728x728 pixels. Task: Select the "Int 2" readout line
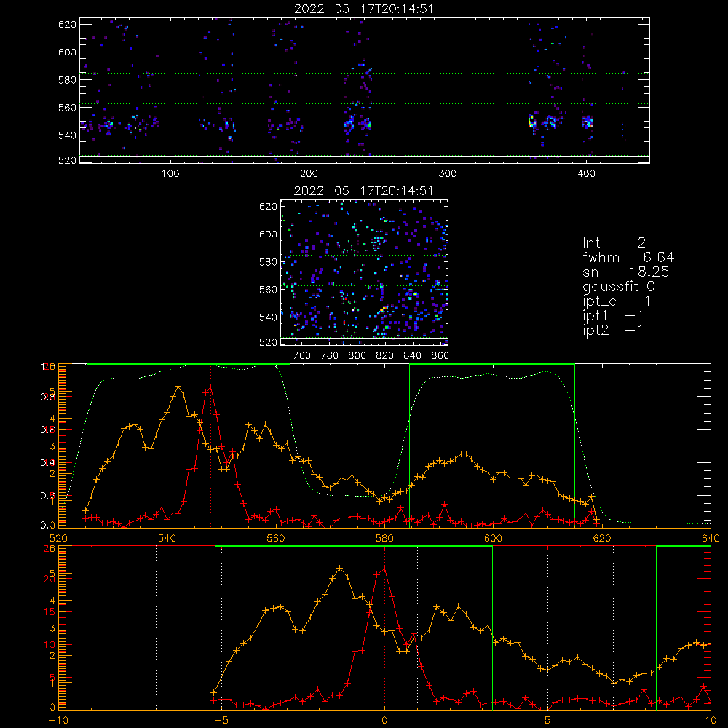[x=614, y=243]
